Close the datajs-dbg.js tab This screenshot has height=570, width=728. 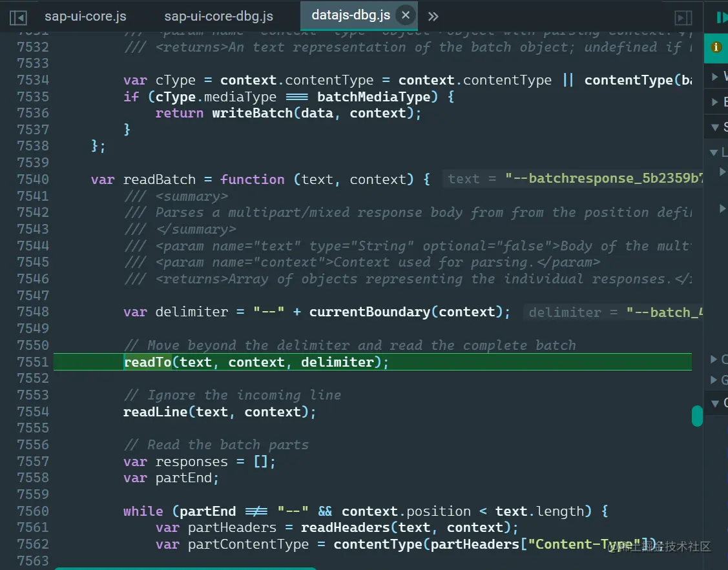click(405, 15)
